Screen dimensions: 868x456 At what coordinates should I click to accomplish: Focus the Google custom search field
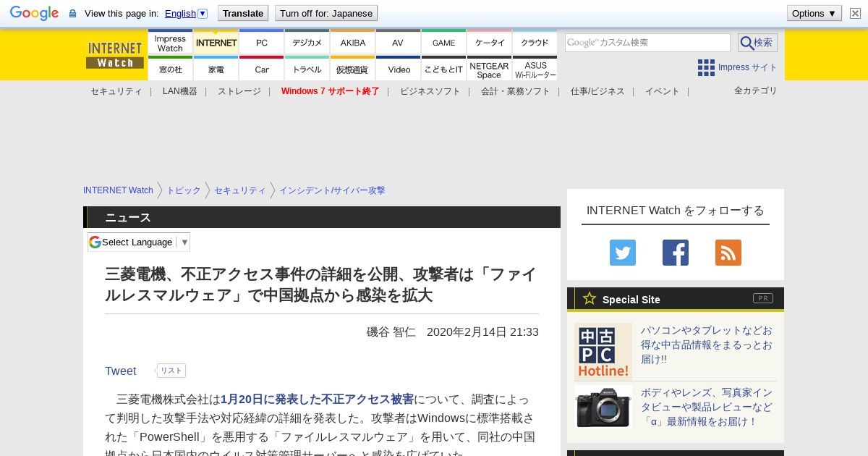pos(647,43)
